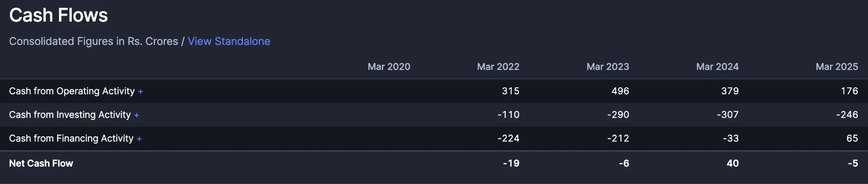Click the Cash from Investing Activity label

pyautogui.click(x=70, y=115)
